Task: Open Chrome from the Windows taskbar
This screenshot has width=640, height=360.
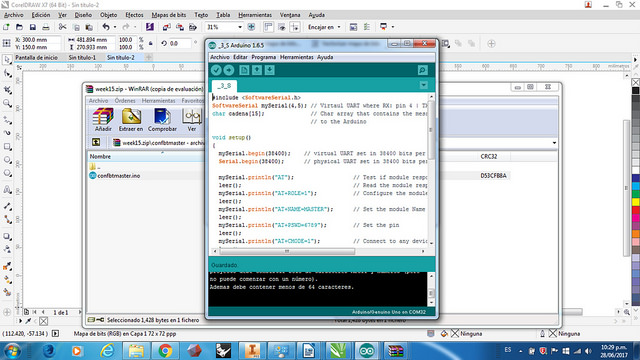Action: [165, 351]
